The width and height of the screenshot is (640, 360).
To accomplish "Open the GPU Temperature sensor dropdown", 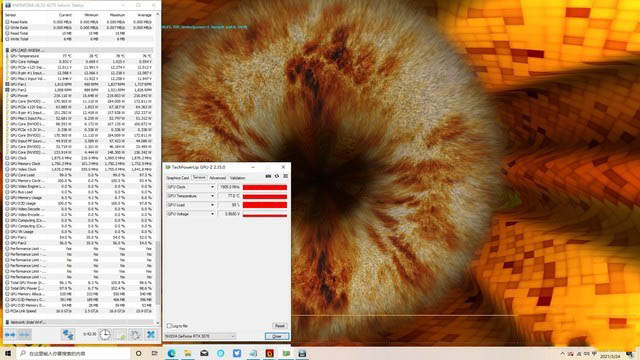I will 190,196.
